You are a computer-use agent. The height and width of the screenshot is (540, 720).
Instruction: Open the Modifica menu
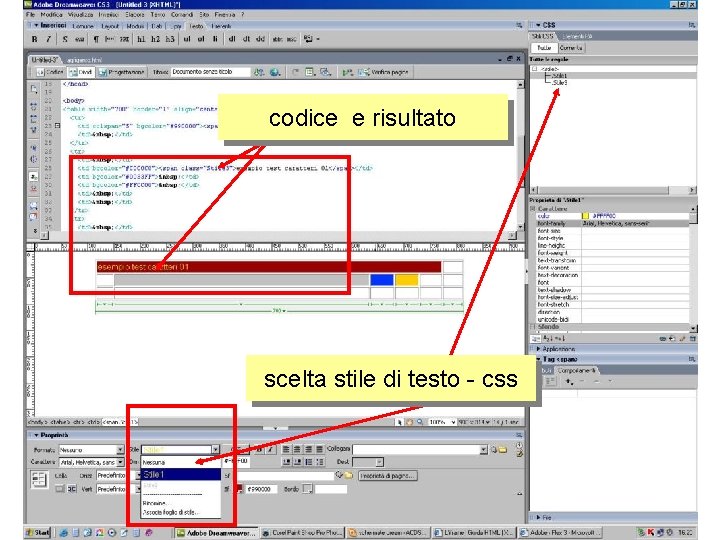tap(51, 15)
